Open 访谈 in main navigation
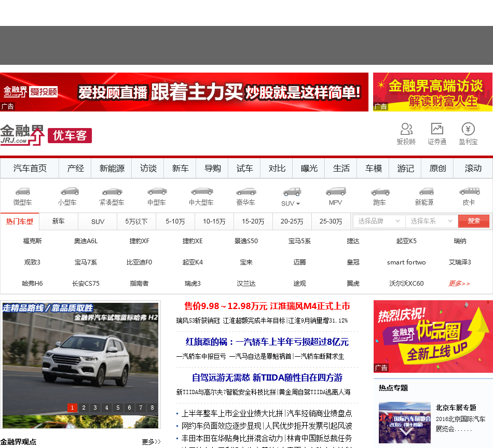The image size is (493, 448). coord(148,169)
